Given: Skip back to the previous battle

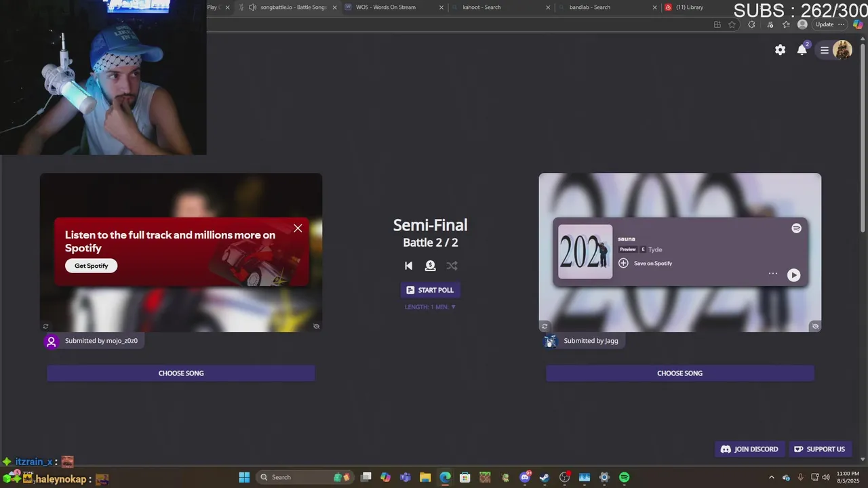Looking at the screenshot, I should pos(408,266).
